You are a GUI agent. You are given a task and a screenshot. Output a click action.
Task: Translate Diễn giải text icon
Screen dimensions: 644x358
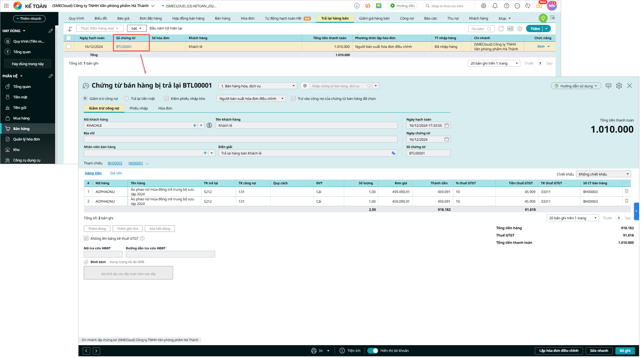point(394,153)
